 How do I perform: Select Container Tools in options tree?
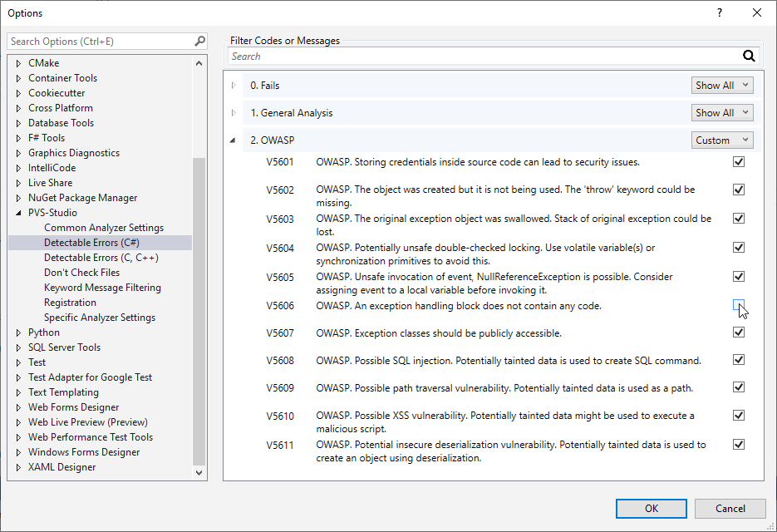point(62,78)
